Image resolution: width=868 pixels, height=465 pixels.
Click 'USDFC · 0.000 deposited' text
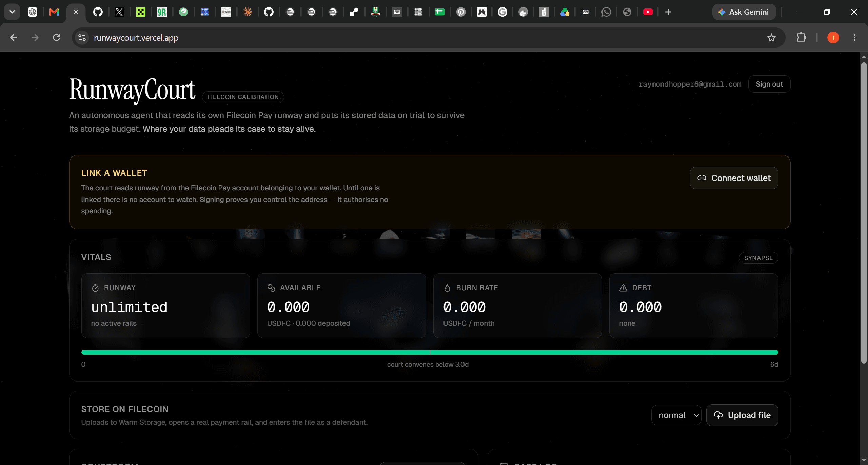click(309, 323)
